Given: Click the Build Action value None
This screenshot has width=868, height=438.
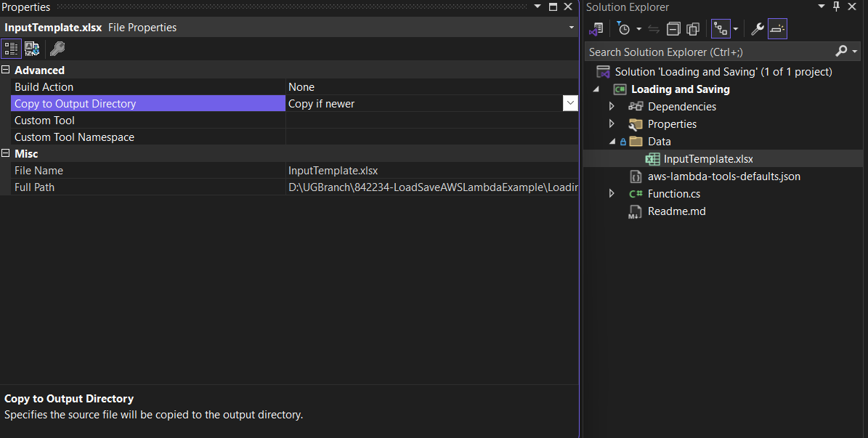Looking at the screenshot, I should 301,87.
